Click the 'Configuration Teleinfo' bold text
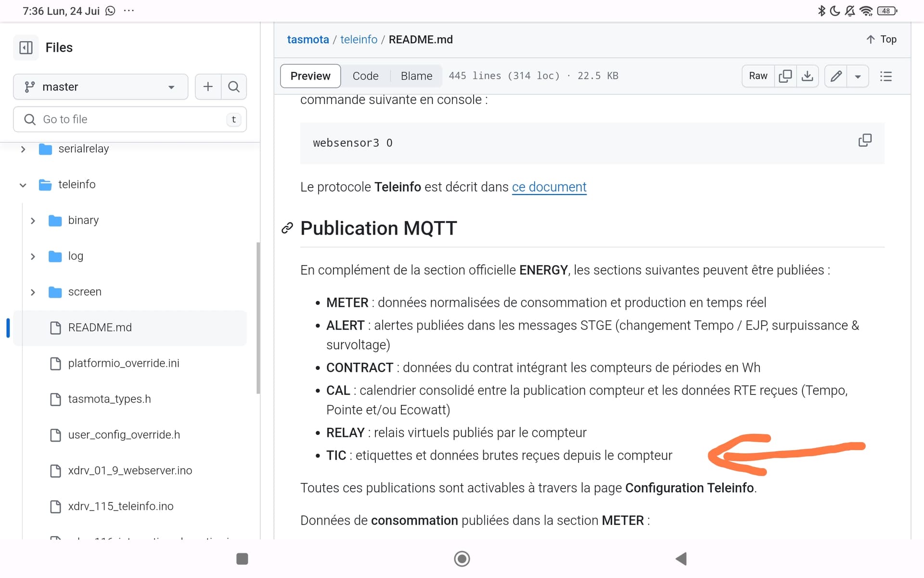Viewport: 924px width, 578px height. coord(689,488)
